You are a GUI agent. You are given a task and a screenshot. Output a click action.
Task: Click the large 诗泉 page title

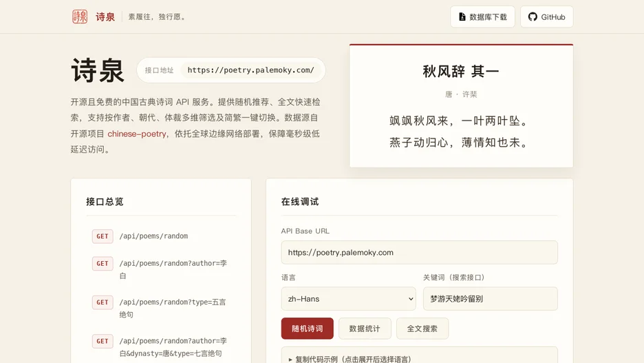point(98,70)
